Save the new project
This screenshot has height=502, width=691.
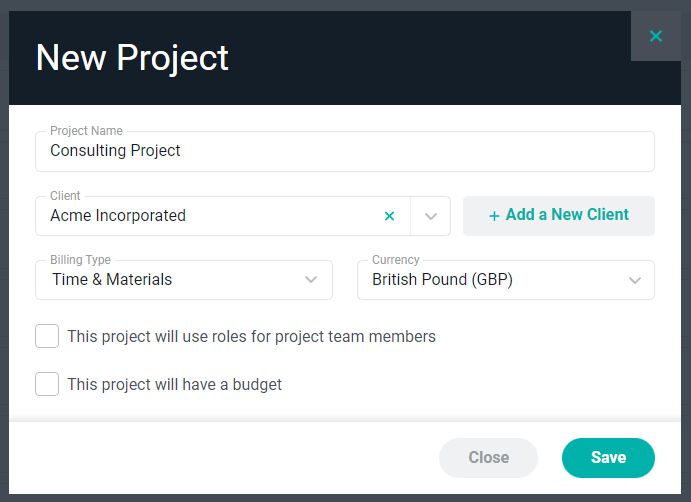[608, 457]
